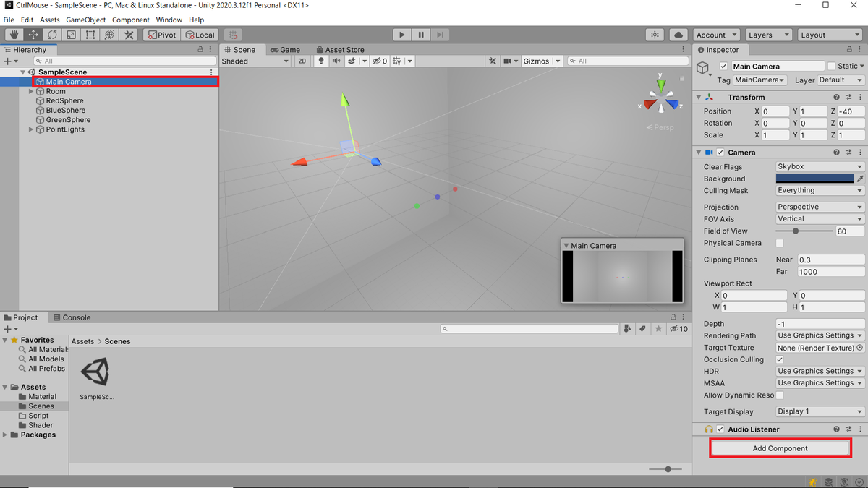Open the cloud Services icon
Viewport: 868px width, 488px height.
tap(678, 35)
